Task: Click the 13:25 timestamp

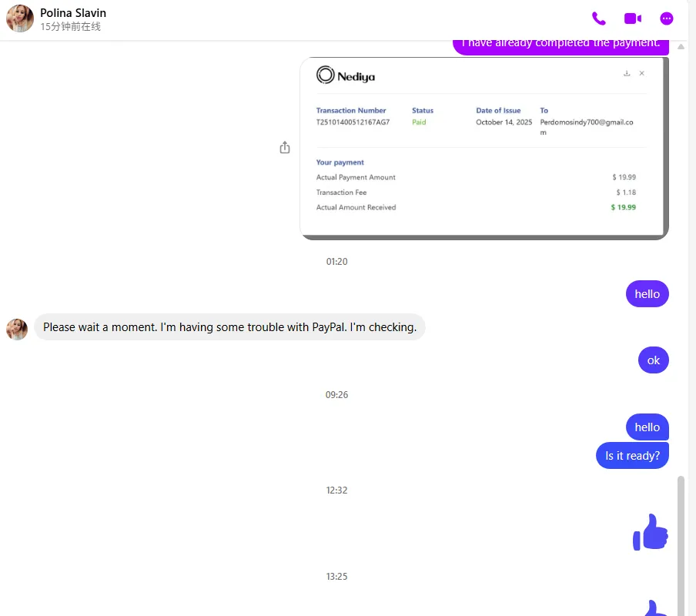Action: pyautogui.click(x=337, y=577)
